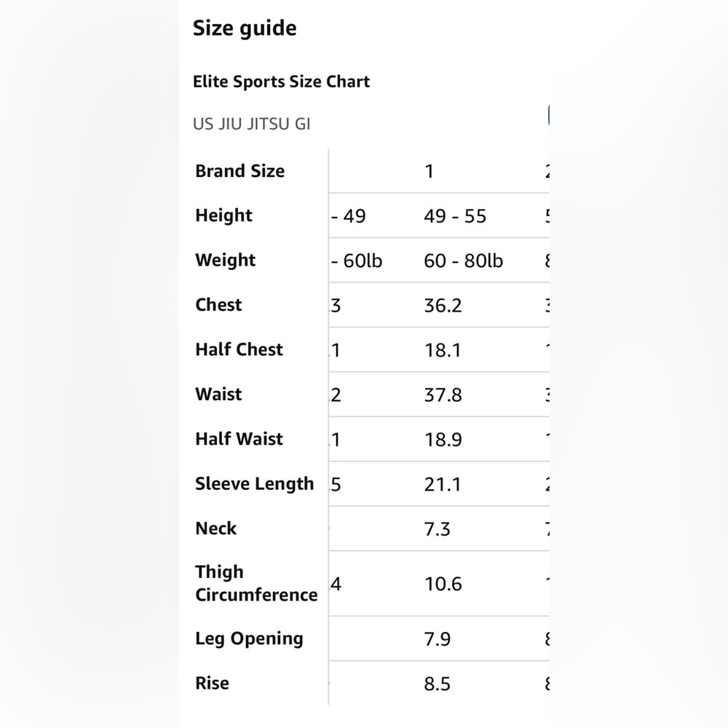The image size is (728, 728).
Task: Select the Half Waist value 18.9
Action: pyautogui.click(x=443, y=440)
